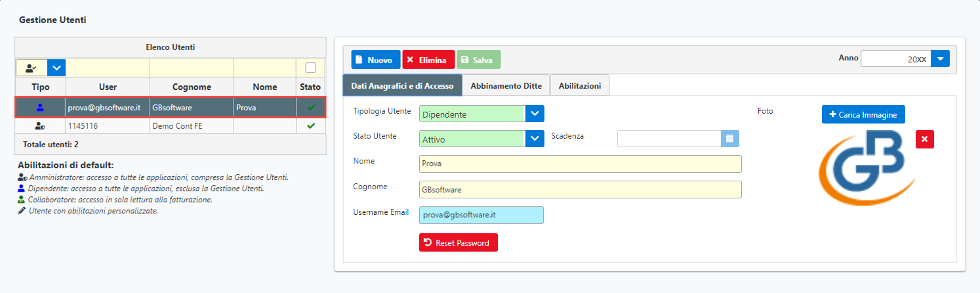Open the Stato Utente dropdown
Viewport: 980px width, 293px height.
click(535, 139)
